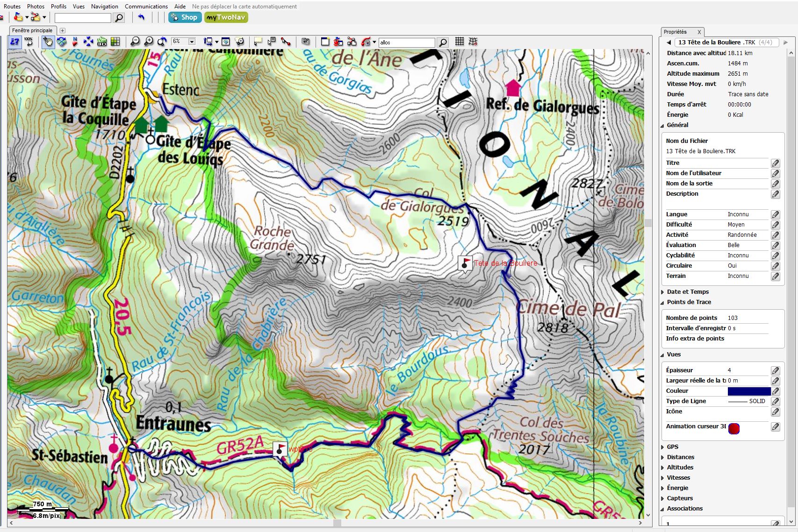This screenshot has height=532, width=798.
Task: Collapse the Général section
Action: click(x=662, y=125)
